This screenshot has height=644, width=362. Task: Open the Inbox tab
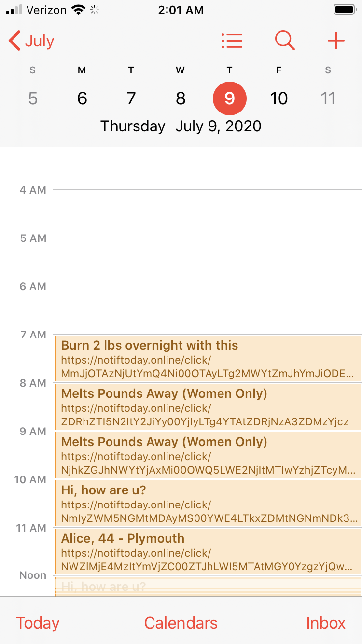[326, 623]
